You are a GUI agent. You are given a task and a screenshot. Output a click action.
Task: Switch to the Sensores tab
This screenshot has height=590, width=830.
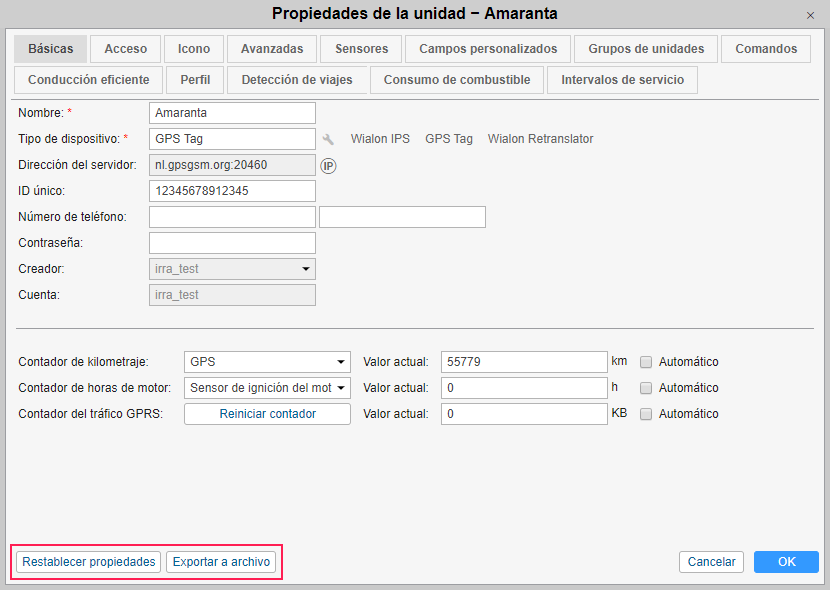361,49
